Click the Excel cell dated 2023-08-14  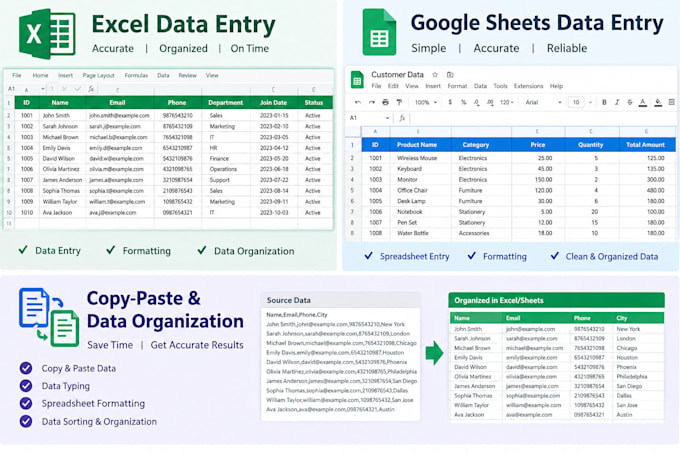(x=274, y=191)
